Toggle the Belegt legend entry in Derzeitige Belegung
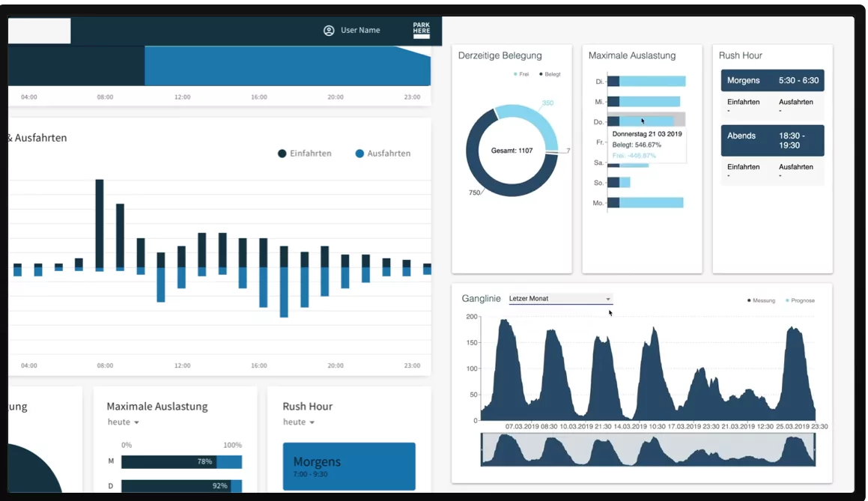Screen dimensions: 868x501 click(x=550, y=74)
